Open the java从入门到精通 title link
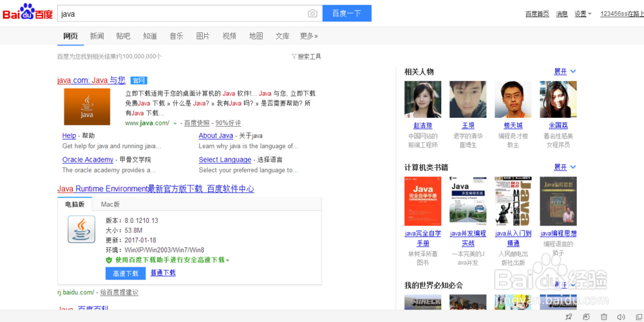This screenshot has width=644, height=322. click(x=513, y=238)
